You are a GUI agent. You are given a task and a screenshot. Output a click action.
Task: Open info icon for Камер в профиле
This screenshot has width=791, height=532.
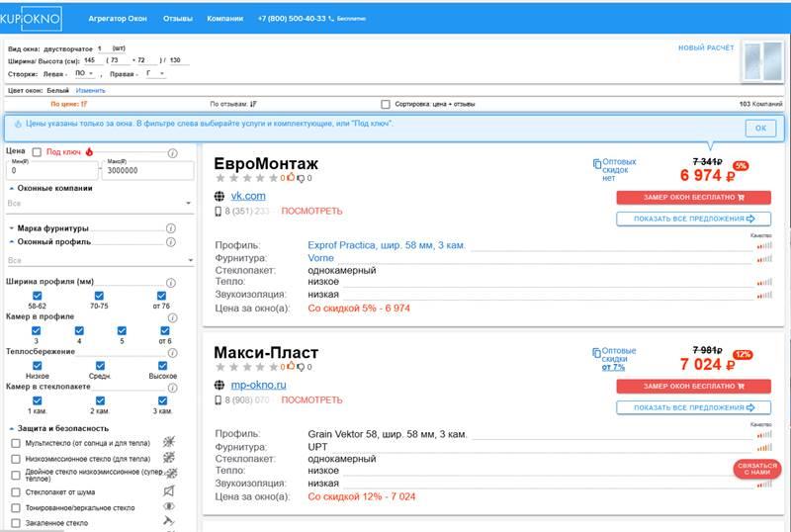pyautogui.click(x=172, y=317)
